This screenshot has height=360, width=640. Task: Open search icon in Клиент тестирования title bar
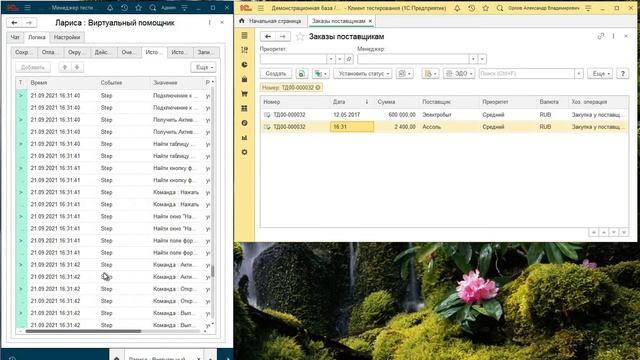point(500,8)
